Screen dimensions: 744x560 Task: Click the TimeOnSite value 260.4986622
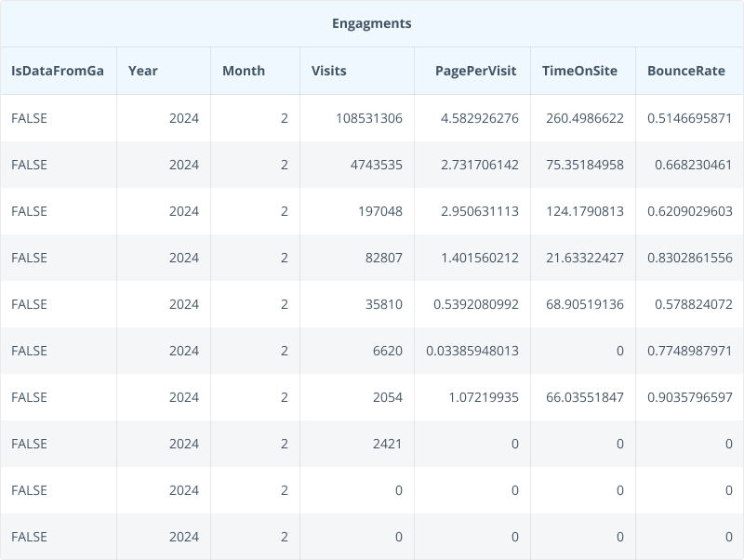pyautogui.click(x=585, y=118)
